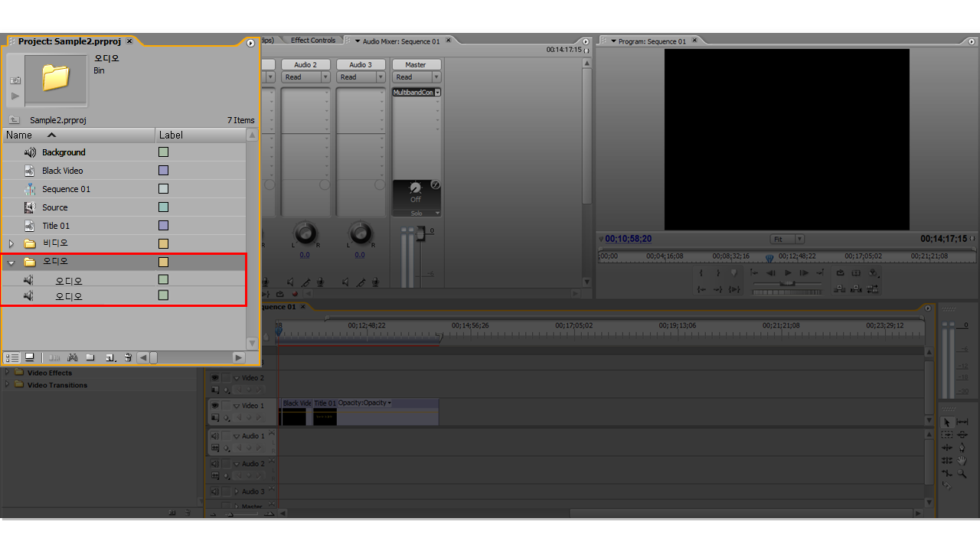Click the Lift button in Program monitor
Image resolution: width=980 pixels, height=551 pixels.
839,289
